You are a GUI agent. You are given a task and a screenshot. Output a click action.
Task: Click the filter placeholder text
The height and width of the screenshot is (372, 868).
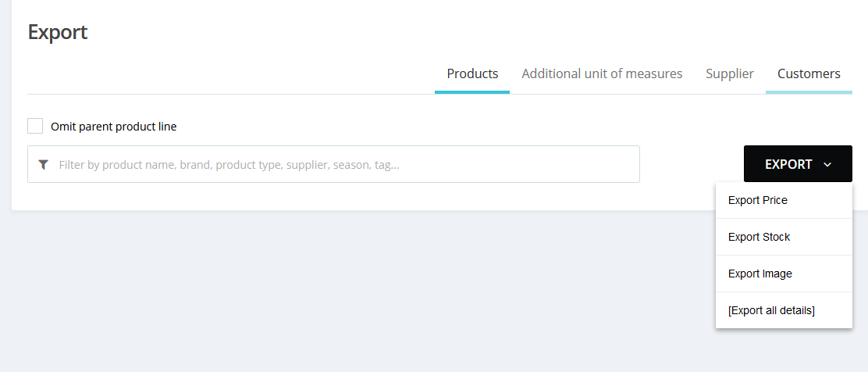click(229, 165)
